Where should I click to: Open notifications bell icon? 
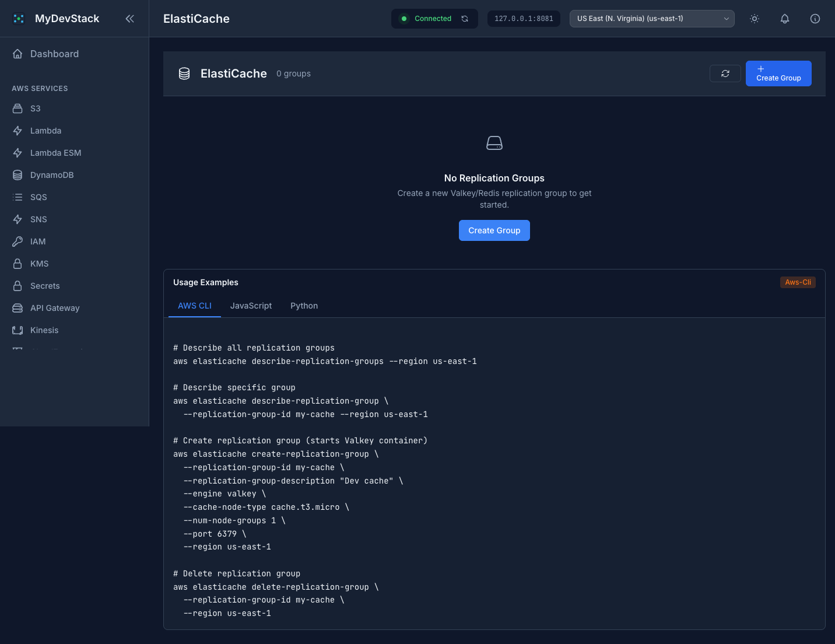785,19
